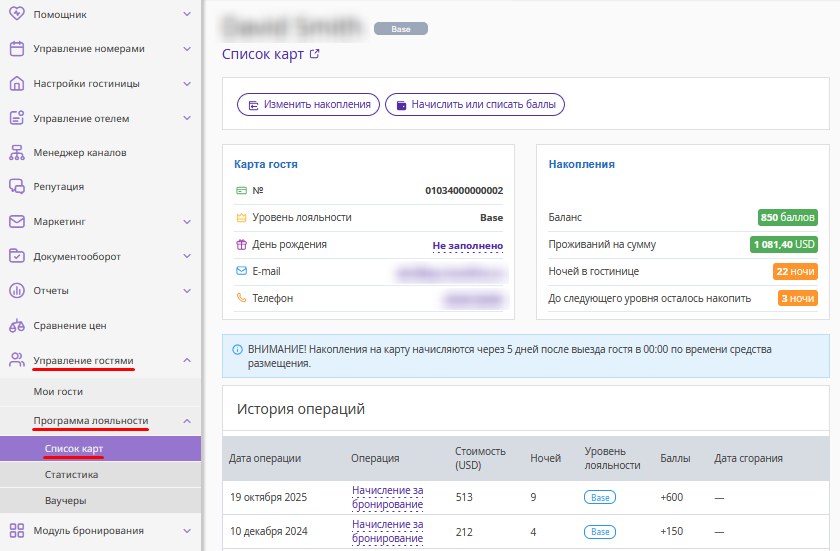Expand the Управление номерами menu
The height and width of the screenshot is (551, 840).
click(x=187, y=49)
